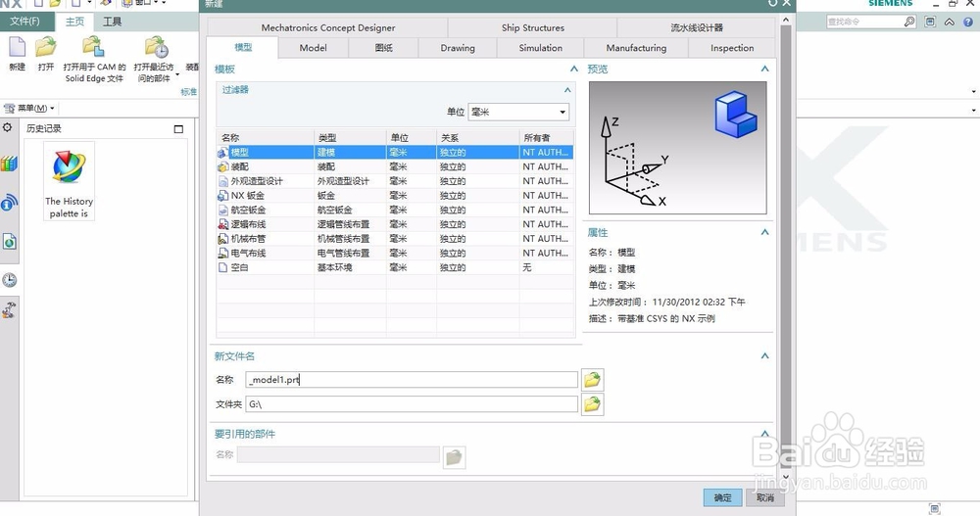Select the 机械布管 template row
This screenshot has width=980, height=516.
coord(394,238)
